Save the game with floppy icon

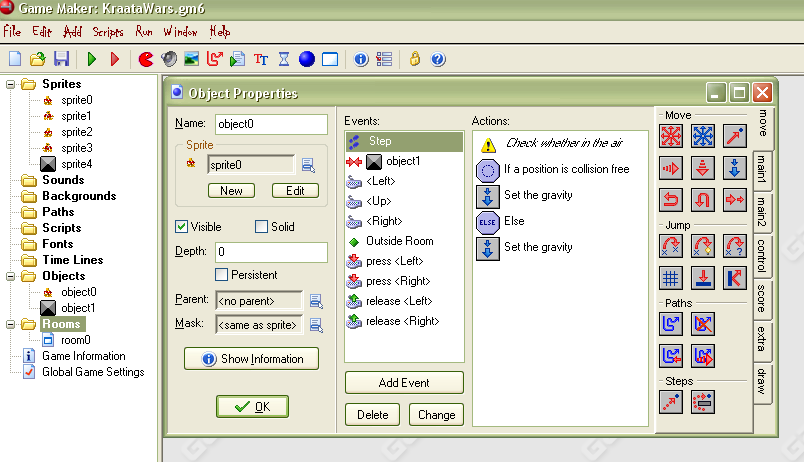click(61, 59)
